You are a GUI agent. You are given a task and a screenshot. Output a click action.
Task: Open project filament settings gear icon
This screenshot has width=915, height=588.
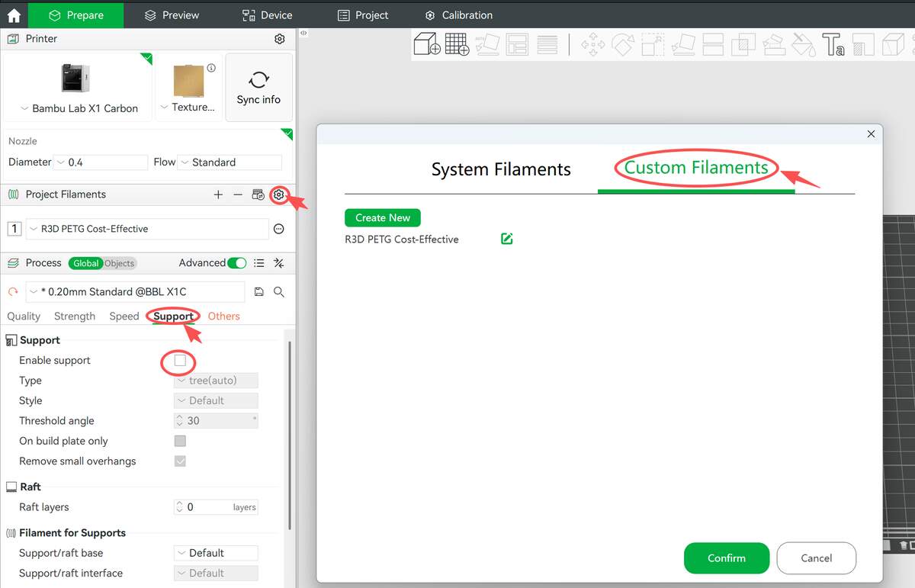point(278,194)
